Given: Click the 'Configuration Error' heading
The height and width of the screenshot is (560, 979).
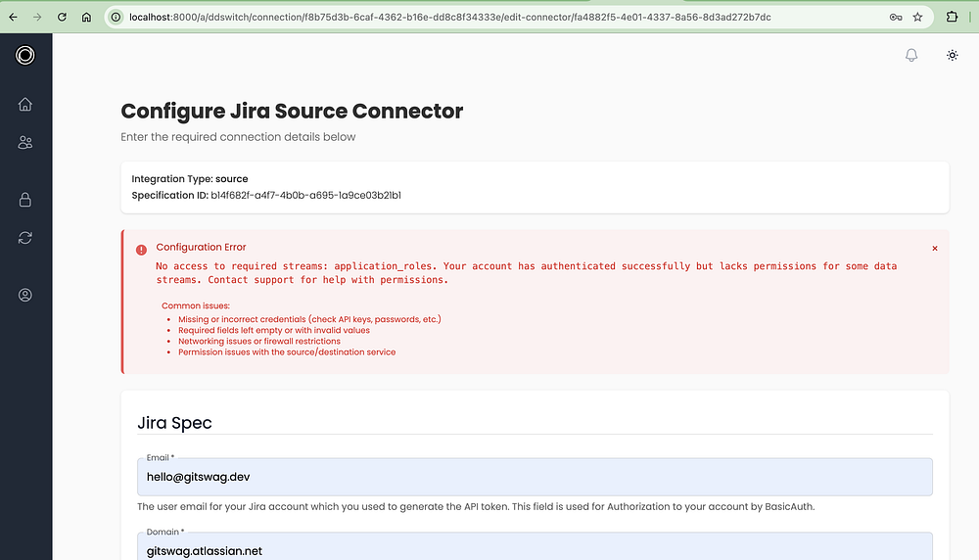Looking at the screenshot, I should click(x=201, y=248).
